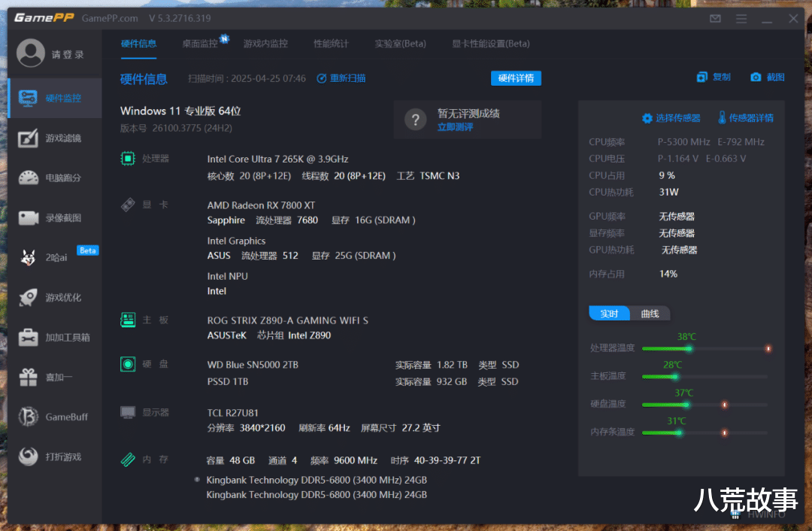Open the 录像截图 camera icon
Image resolution: width=812 pixels, height=531 pixels.
[28, 217]
